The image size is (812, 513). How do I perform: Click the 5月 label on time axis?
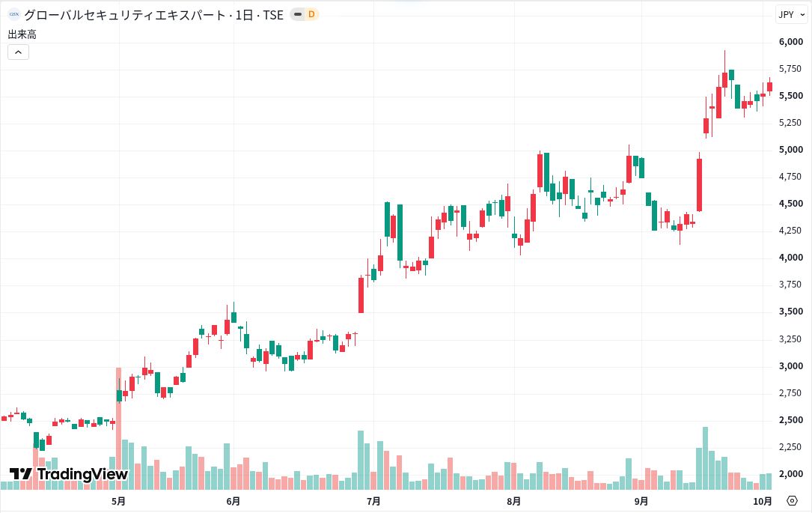[x=118, y=501]
